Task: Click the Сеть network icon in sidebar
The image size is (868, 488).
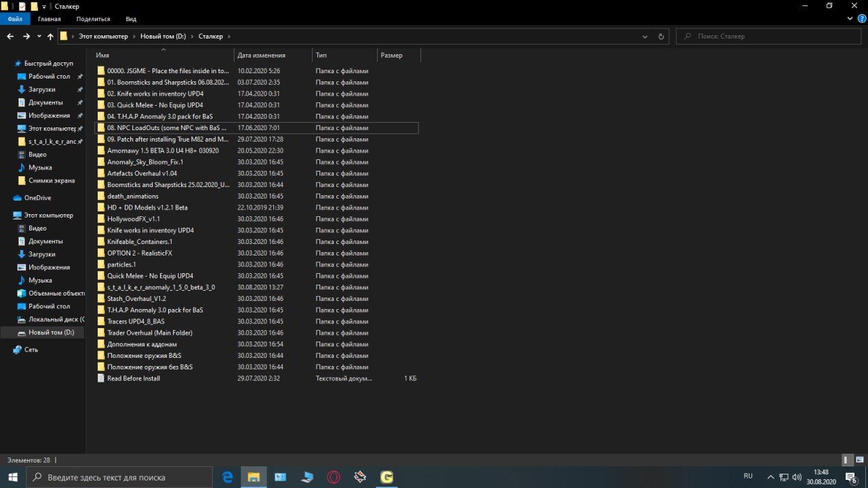Action: tap(18, 350)
